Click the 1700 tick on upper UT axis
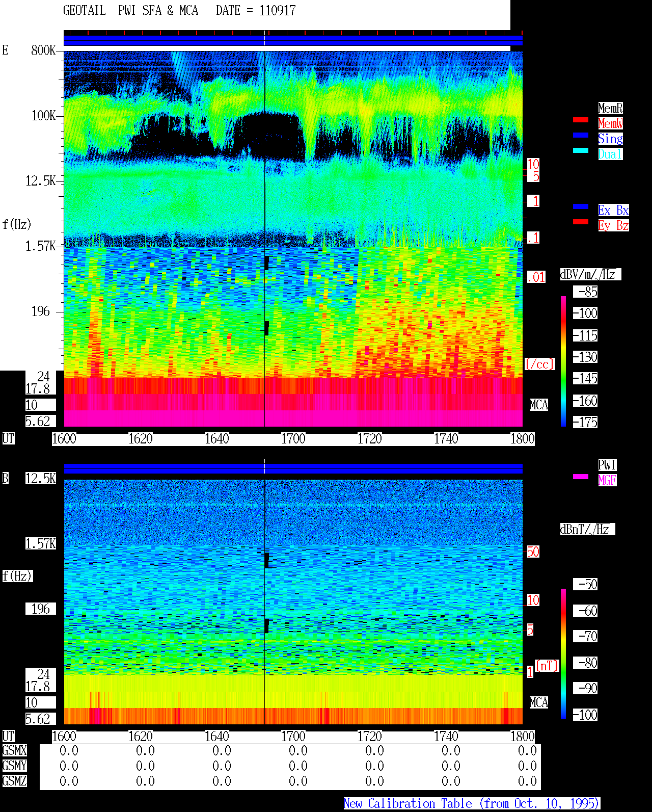Screen dimensions: 652x812 click(x=293, y=439)
